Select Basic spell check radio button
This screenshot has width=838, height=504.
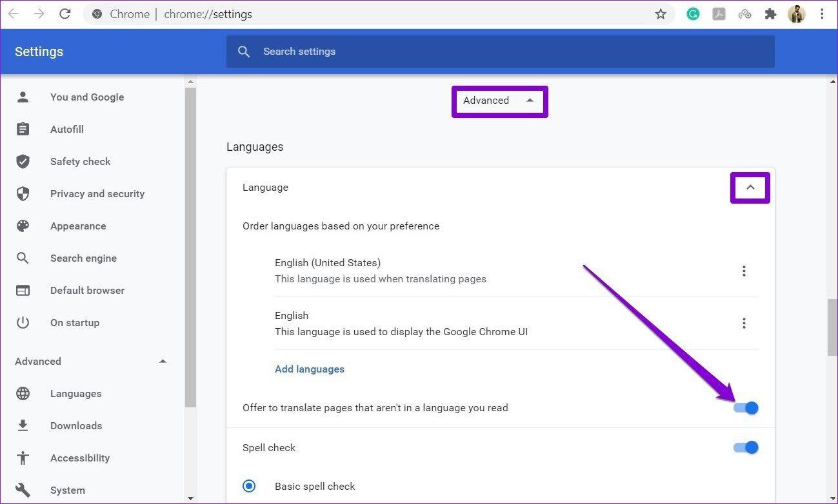click(x=249, y=487)
